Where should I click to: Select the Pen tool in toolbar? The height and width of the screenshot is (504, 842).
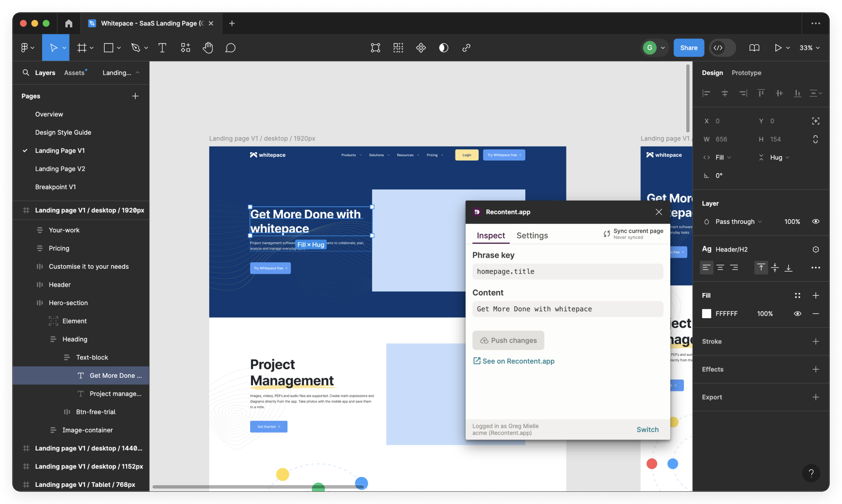pyautogui.click(x=135, y=47)
